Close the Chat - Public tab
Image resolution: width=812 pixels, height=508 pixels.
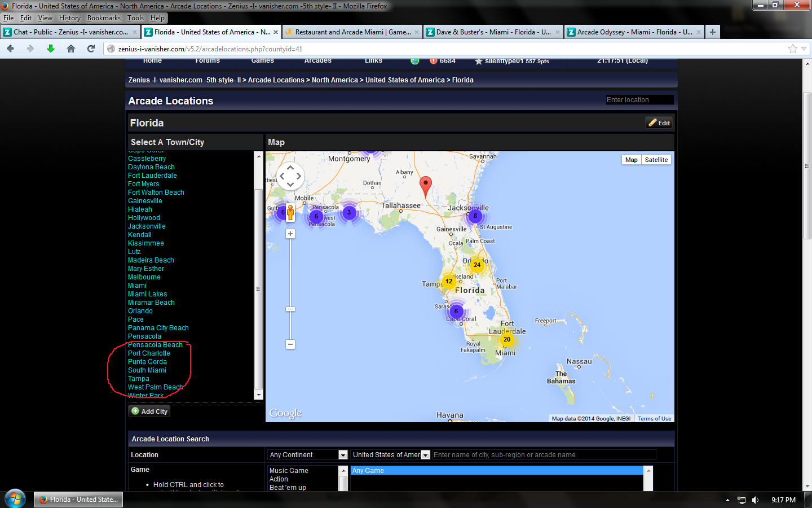(x=135, y=32)
